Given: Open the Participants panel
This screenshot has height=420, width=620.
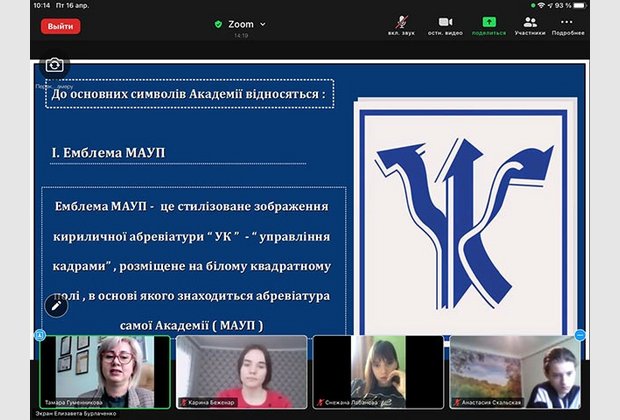Looking at the screenshot, I should click(x=530, y=24).
